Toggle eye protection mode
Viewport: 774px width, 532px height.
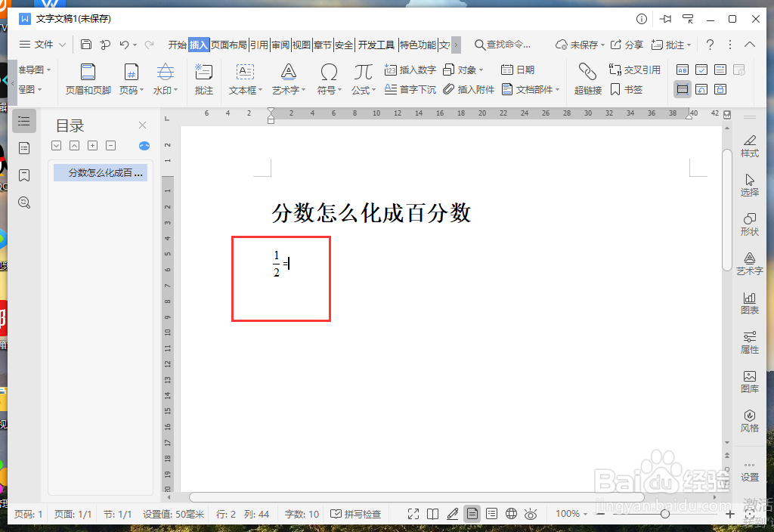coord(531,514)
